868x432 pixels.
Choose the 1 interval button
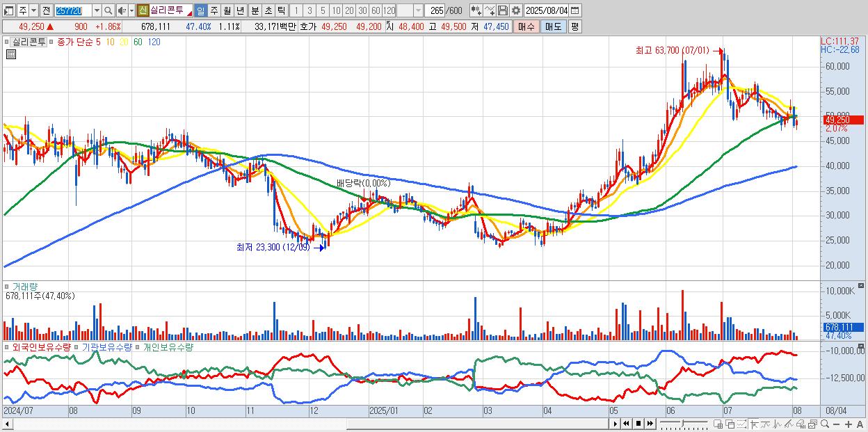tap(296, 10)
